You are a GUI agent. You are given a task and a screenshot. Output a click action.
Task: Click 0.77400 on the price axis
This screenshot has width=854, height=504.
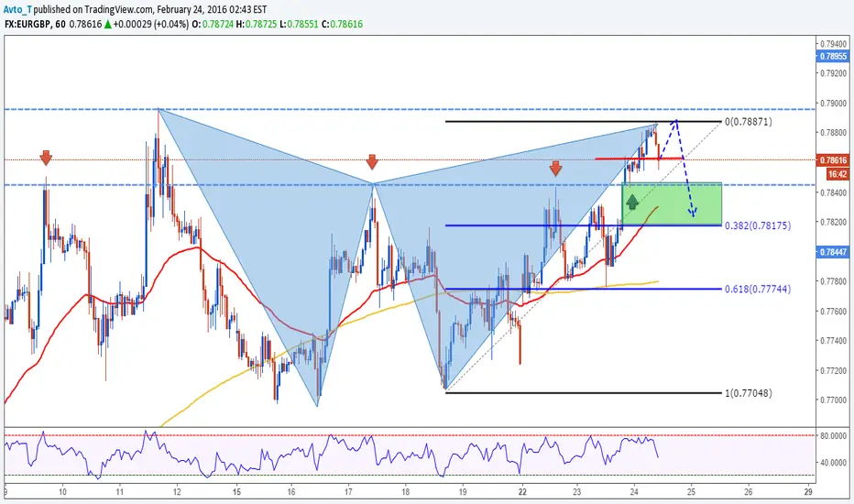click(x=834, y=341)
